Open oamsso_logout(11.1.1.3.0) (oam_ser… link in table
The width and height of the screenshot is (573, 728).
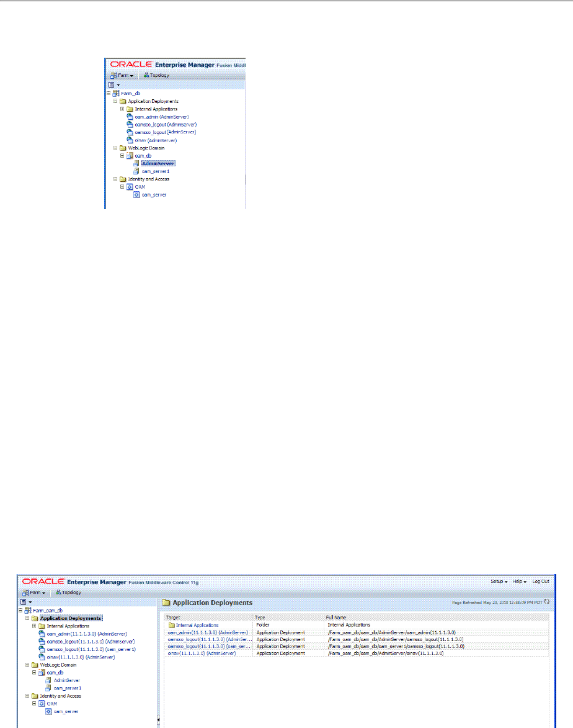(210, 646)
